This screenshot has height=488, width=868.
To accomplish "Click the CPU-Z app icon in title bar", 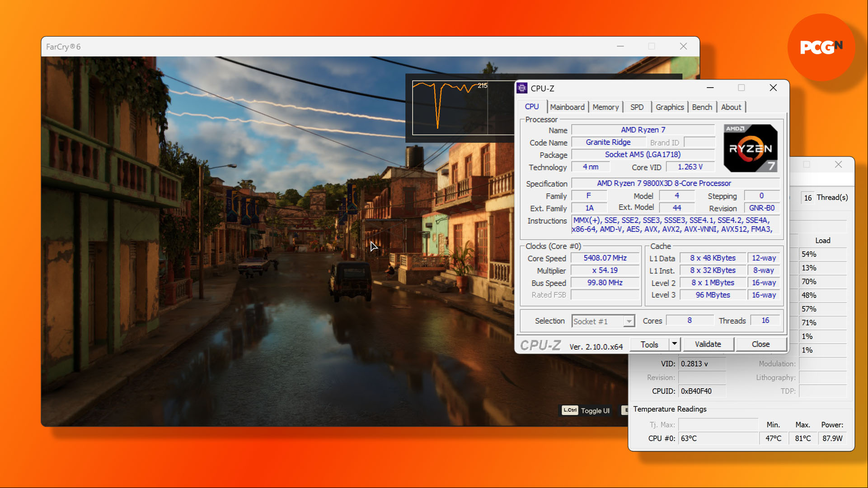I will (x=522, y=88).
